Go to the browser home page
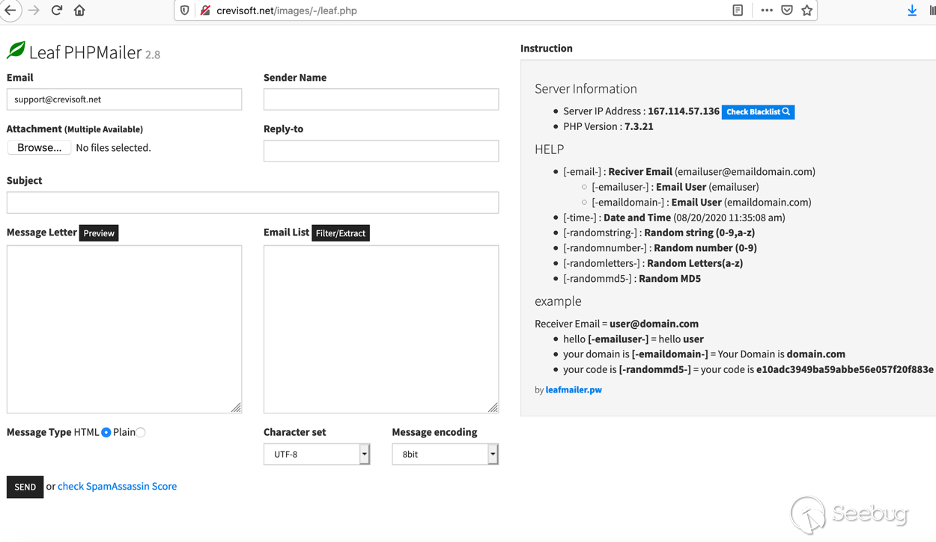Viewport: 936px width, 542px height. point(79,10)
